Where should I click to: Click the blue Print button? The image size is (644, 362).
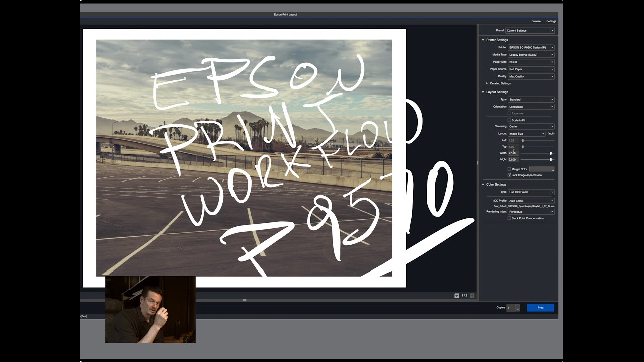point(541,308)
